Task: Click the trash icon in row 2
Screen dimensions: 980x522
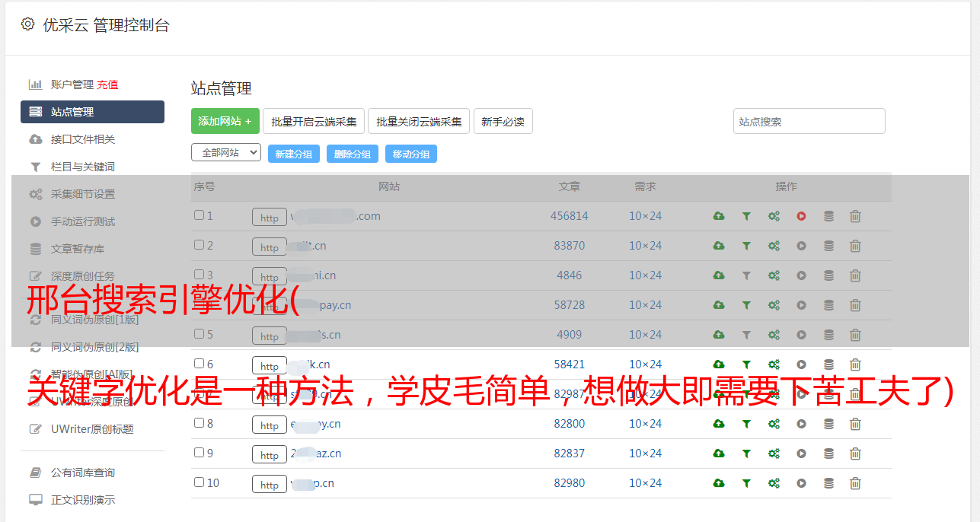Action: (x=855, y=246)
